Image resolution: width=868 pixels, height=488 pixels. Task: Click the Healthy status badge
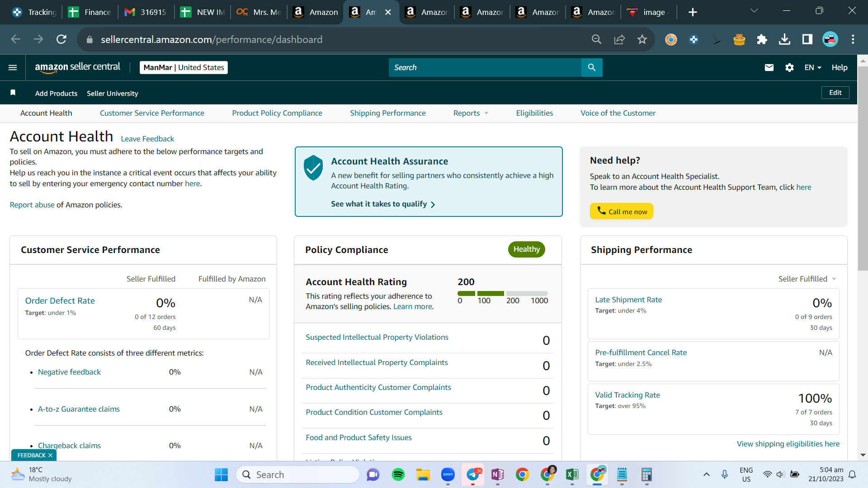[x=526, y=249]
